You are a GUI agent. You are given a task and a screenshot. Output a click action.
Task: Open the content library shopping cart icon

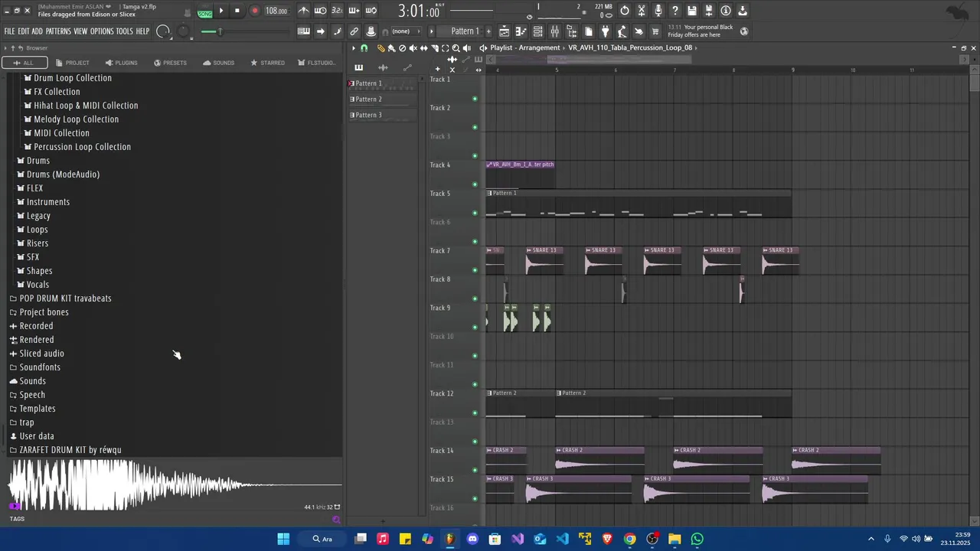pyautogui.click(x=655, y=31)
